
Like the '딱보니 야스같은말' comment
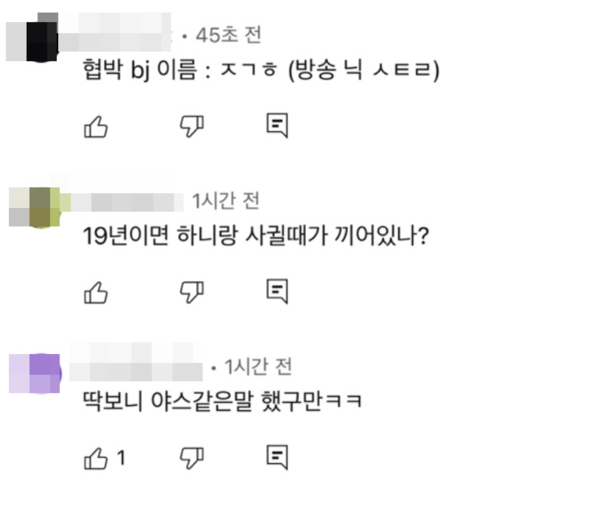pos(96,458)
